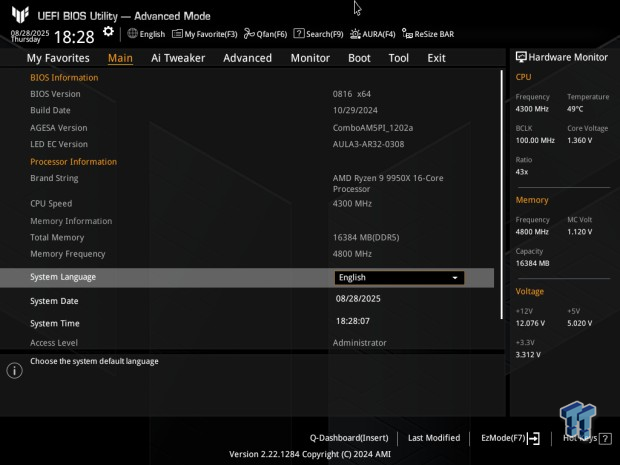Click the main panel vertical scrollbar
This screenshot has width=620, height=465.
(x=502, y=195)
